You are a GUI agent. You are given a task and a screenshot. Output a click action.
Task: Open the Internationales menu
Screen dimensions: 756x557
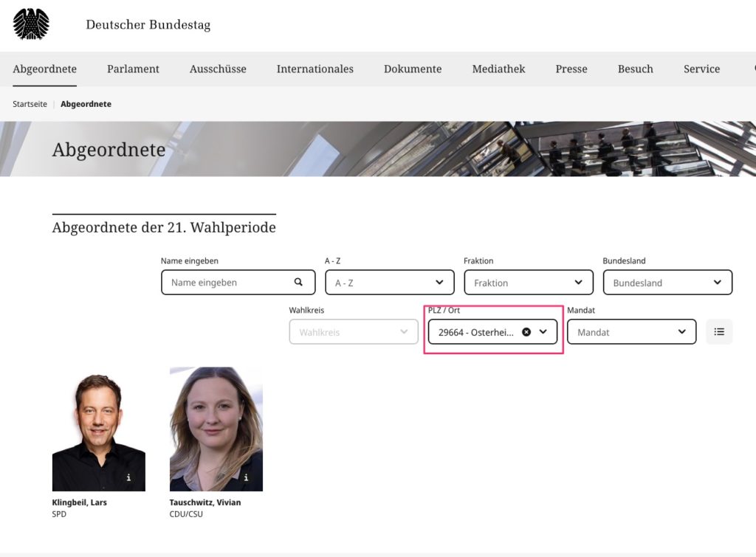(x=315, y=69)
